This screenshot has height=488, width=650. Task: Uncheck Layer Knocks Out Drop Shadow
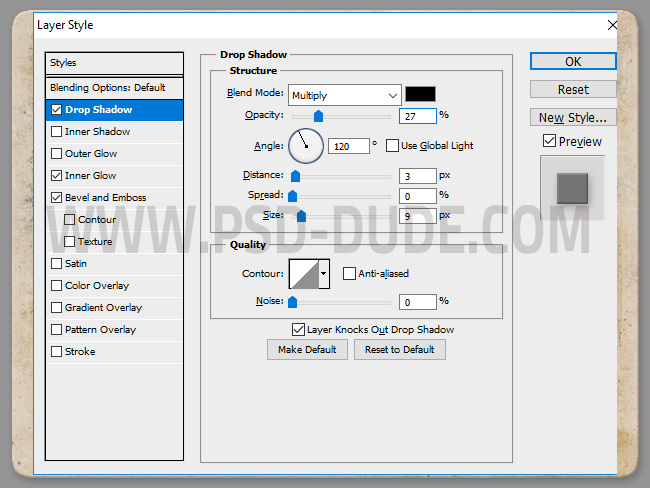click(298, 330)
